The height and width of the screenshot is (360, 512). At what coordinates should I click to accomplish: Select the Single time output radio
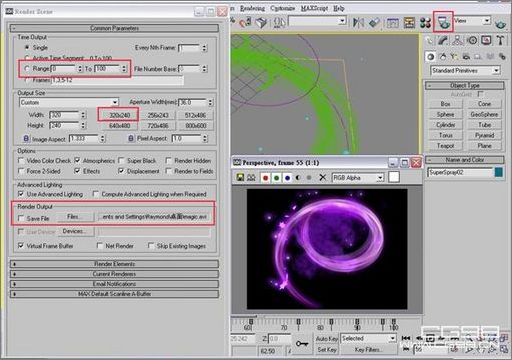(27, 47)
